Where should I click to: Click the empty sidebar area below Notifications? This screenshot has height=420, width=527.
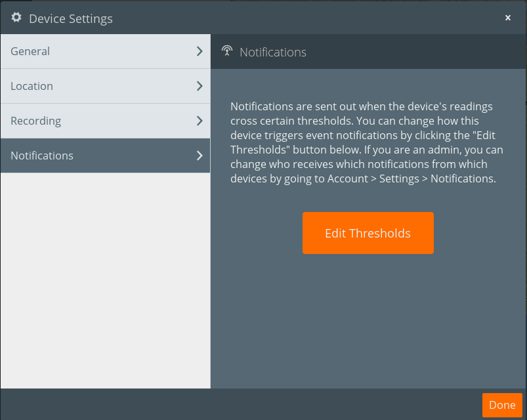pos(105,276)
